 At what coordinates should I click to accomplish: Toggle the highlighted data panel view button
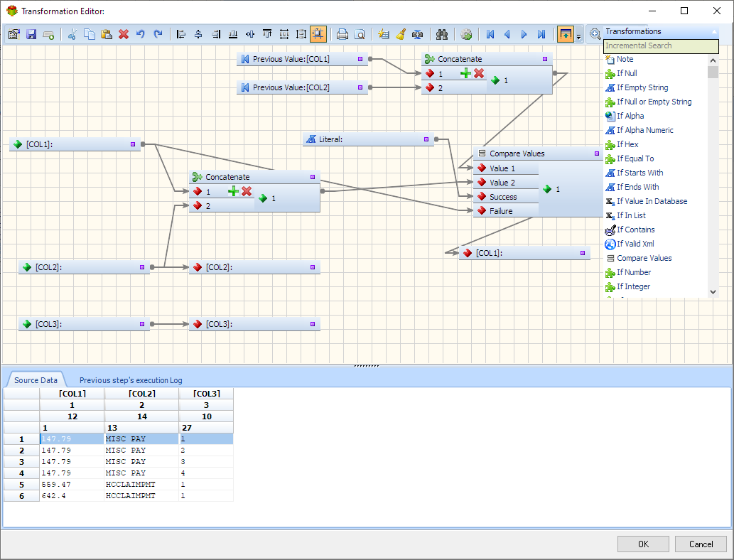(566, 34)
